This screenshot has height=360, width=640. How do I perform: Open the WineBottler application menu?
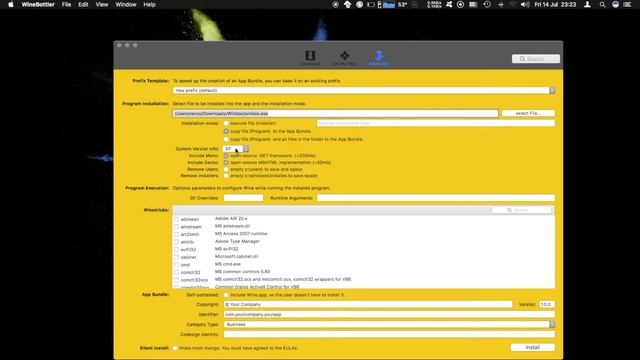38,4
